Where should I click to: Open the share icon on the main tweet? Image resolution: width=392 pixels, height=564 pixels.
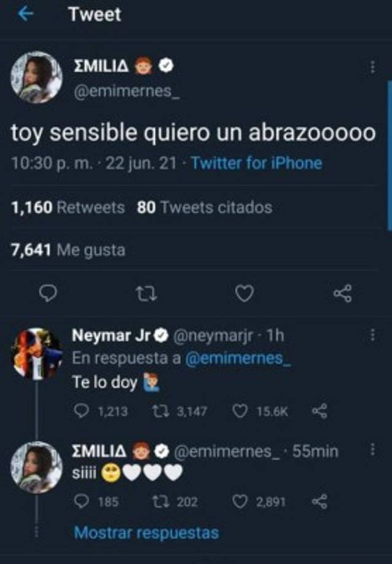click(x=342, y=294)
